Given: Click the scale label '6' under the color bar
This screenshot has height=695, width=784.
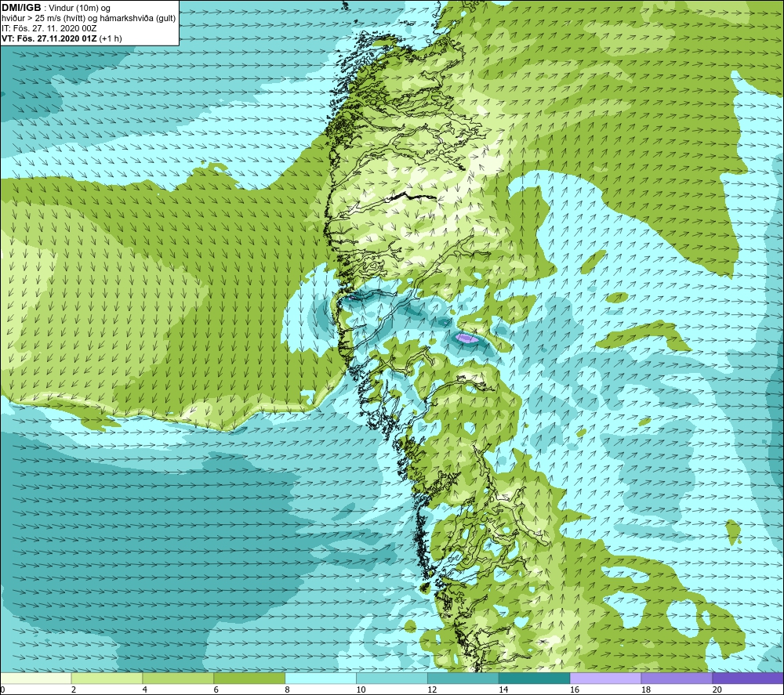Looking at the screenshot, I should point(216,690).
